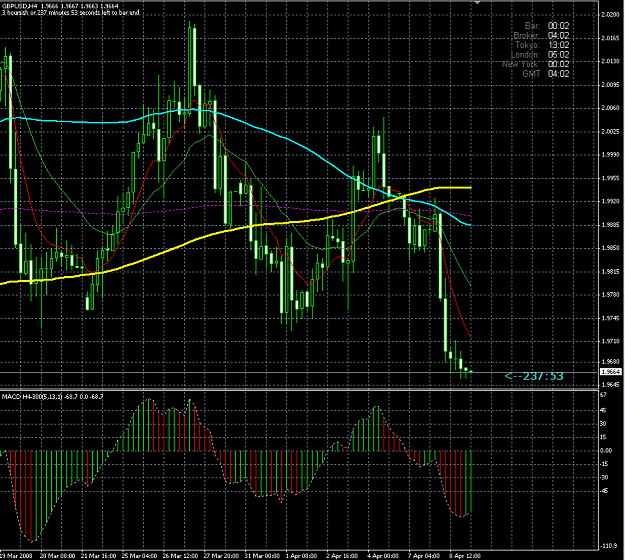
Task: Click the 2.0130 price axis label
Action: coord(610,61)
